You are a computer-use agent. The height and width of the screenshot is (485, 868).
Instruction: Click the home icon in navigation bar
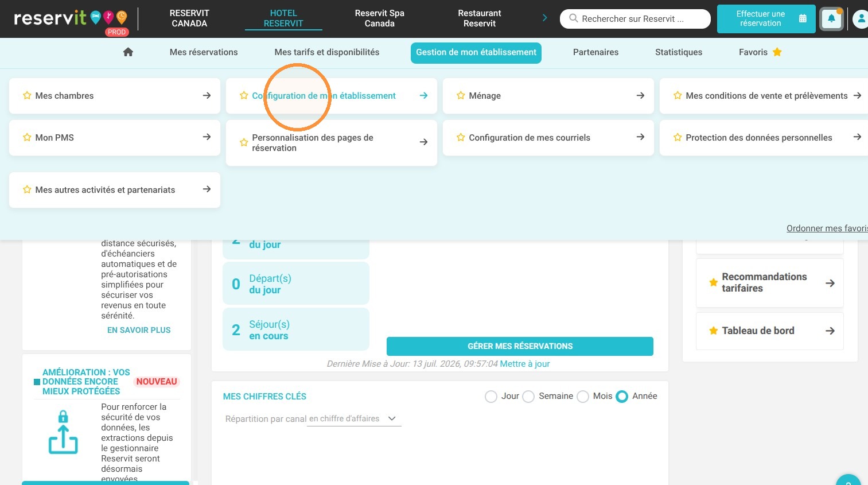click(x=128, y=52)
